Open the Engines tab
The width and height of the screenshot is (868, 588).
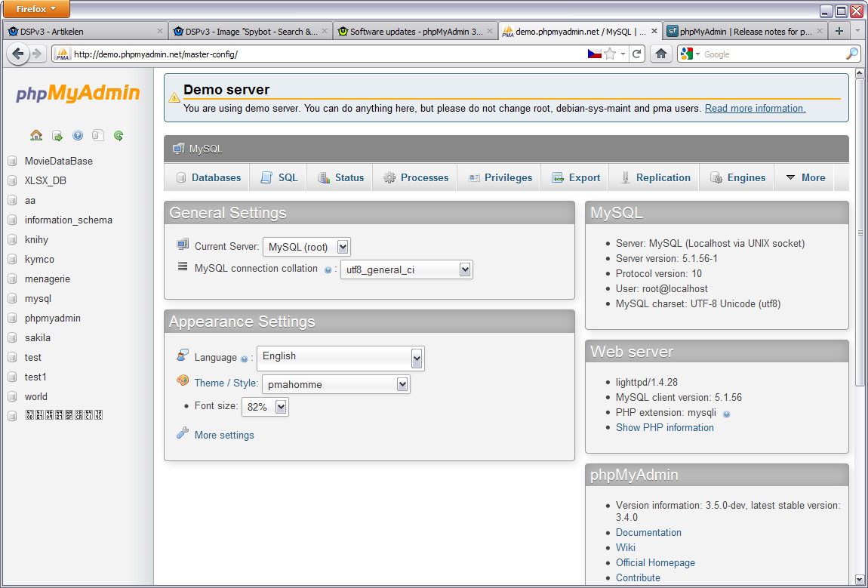[x=737, y=177]
